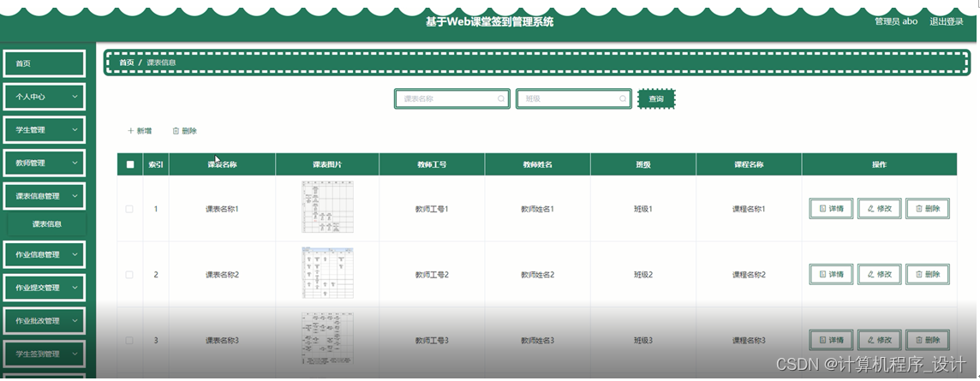Expand the 教师管理 sidebar chevron
980x381 pixels.
(75, 163)
